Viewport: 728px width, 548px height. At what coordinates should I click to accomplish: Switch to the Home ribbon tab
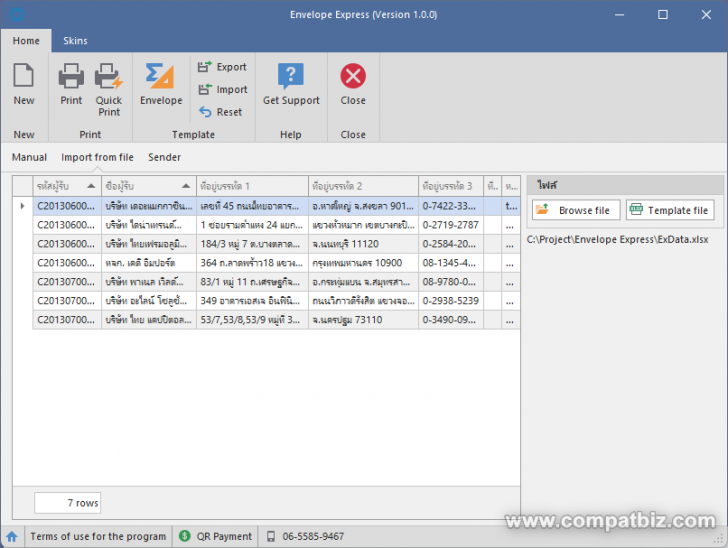[x=26, y=41]
